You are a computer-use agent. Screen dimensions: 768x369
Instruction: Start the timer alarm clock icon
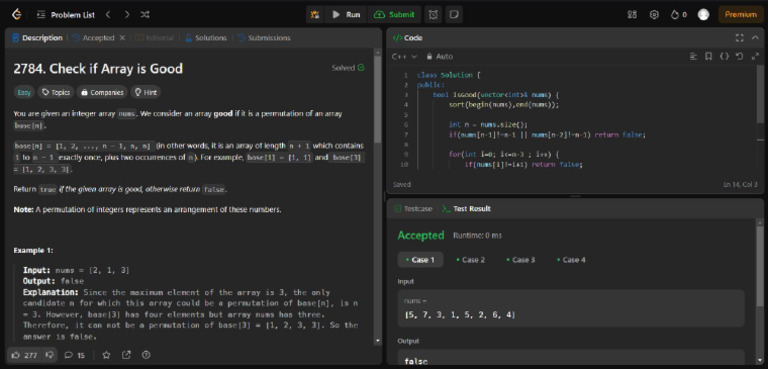click(x=433, y=15)
